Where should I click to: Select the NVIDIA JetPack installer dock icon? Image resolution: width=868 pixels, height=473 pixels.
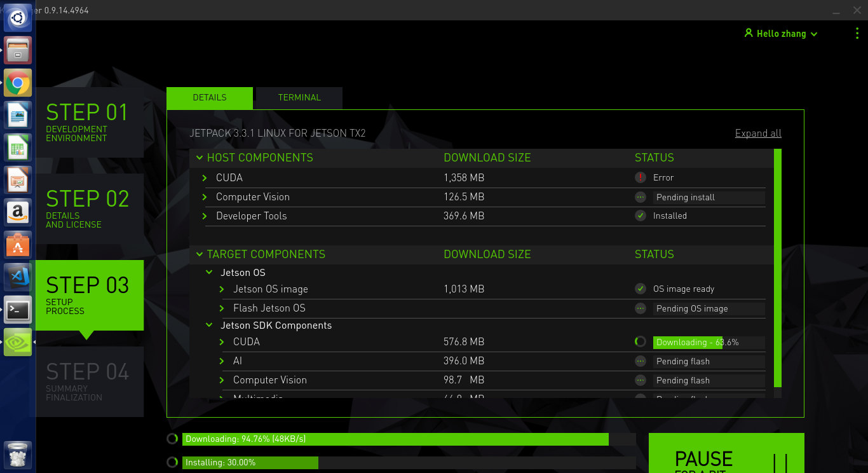pyautogui.click(x=18, y=342)
